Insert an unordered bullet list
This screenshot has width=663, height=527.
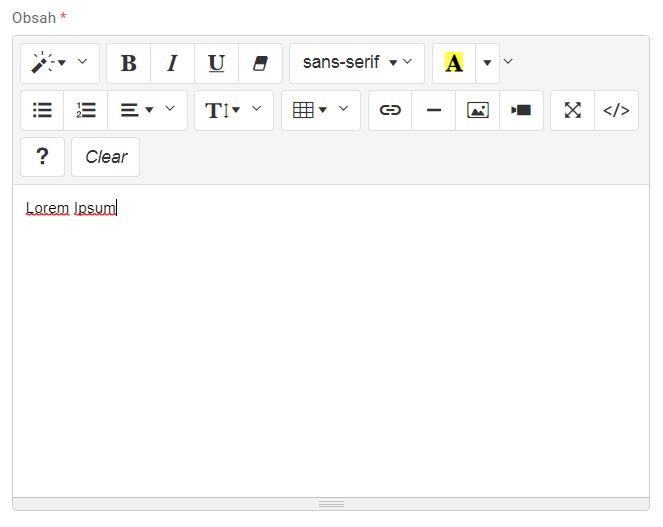(42, 110)
